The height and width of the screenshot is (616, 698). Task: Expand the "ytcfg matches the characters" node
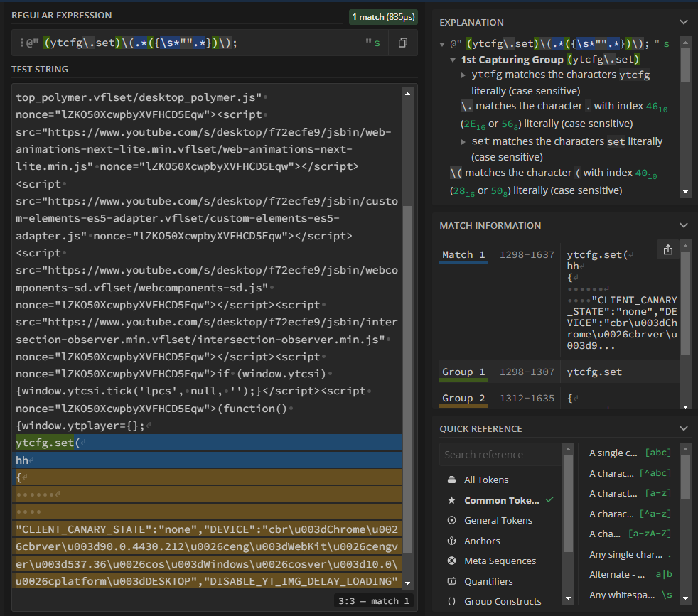463,75
